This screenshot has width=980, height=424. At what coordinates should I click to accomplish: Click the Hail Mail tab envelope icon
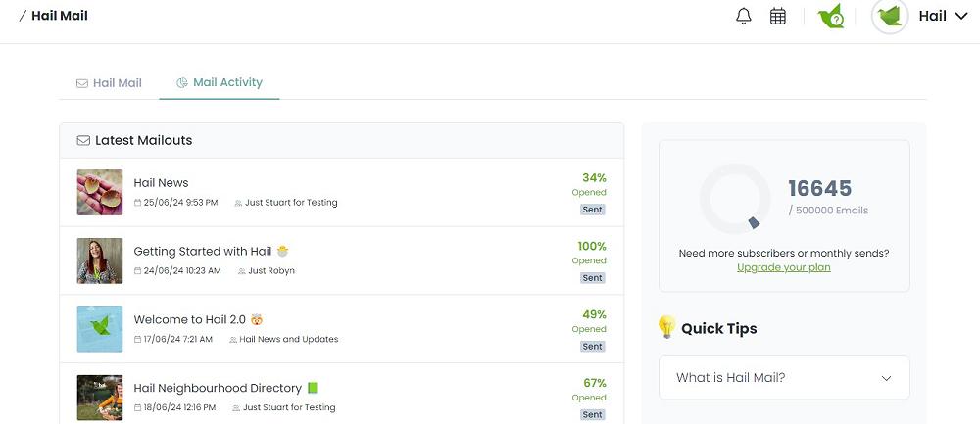82,83
